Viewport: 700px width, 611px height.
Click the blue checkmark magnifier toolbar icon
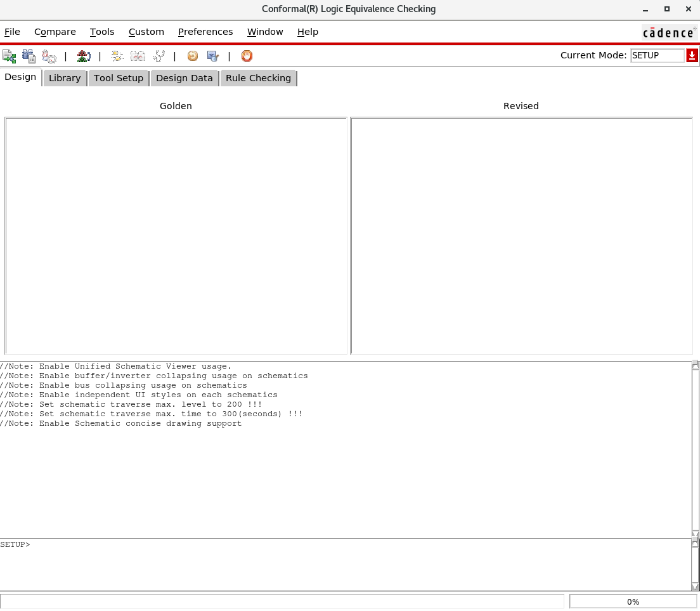213,56
